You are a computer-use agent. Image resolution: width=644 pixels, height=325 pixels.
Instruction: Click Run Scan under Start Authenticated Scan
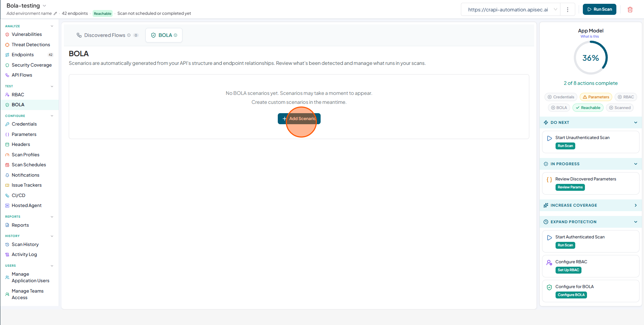tap(565, 245)
